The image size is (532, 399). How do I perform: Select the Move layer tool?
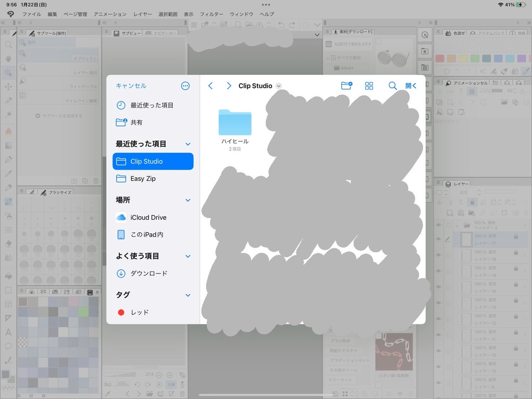[8, 86]
